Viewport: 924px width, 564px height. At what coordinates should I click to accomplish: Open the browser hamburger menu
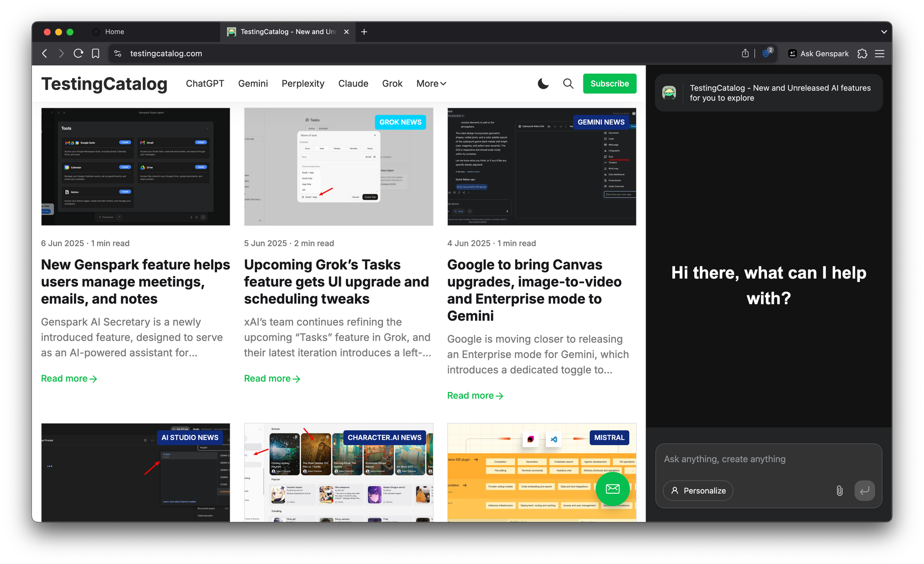tap(880, 54)
